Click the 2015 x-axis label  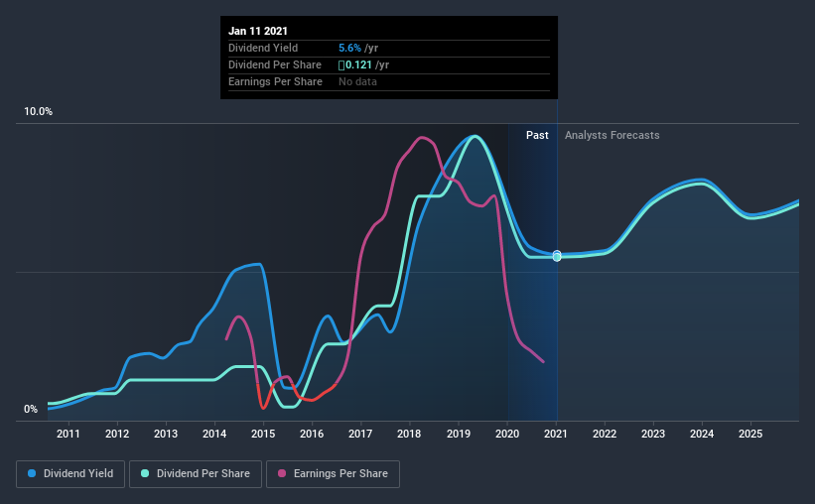[x=263, y=434]
